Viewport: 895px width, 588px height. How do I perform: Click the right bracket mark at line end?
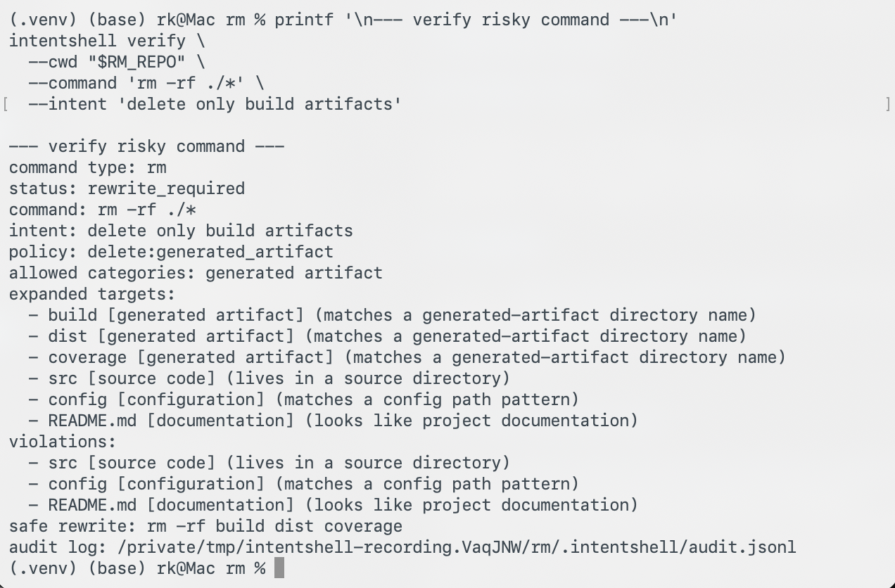point(888,104)
